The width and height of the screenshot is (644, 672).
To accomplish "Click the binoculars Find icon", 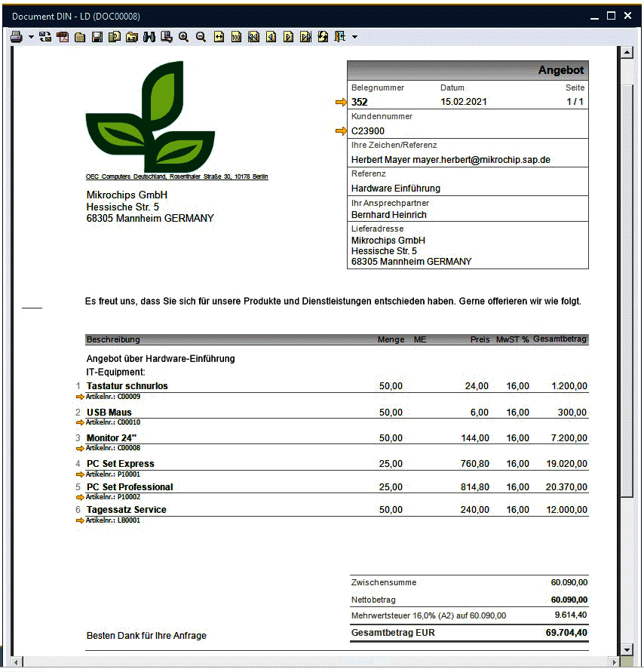I will point(149,36).
